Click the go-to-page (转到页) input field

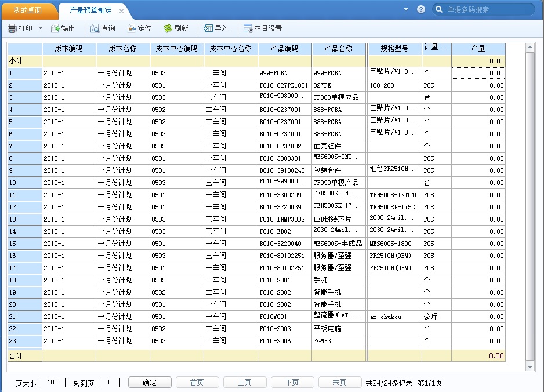[109, 382]
